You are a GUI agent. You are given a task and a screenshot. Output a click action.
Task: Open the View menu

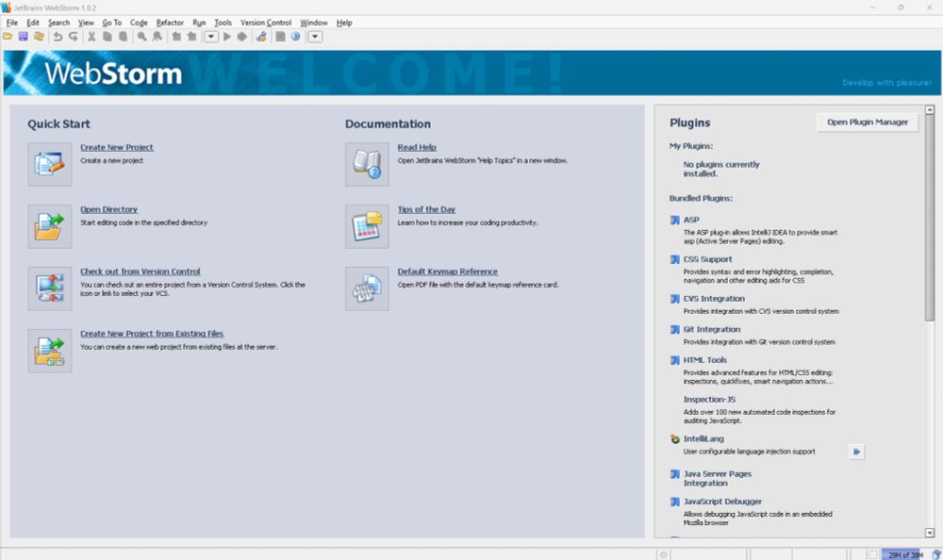[x=86, y=23]
